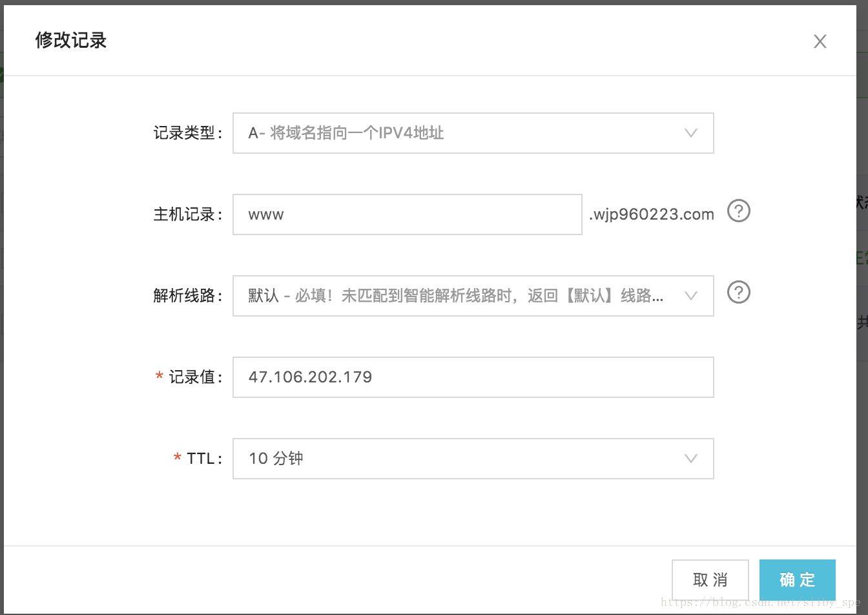
Task: Open help icon next to host record
Action: (x=739, y=211)
